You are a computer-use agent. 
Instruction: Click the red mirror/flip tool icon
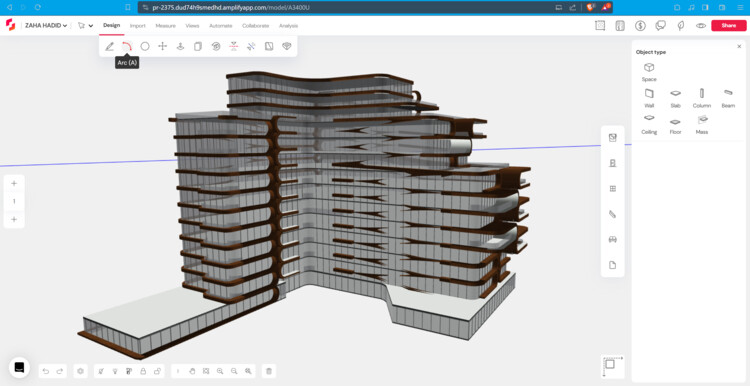tap(233, 46)
